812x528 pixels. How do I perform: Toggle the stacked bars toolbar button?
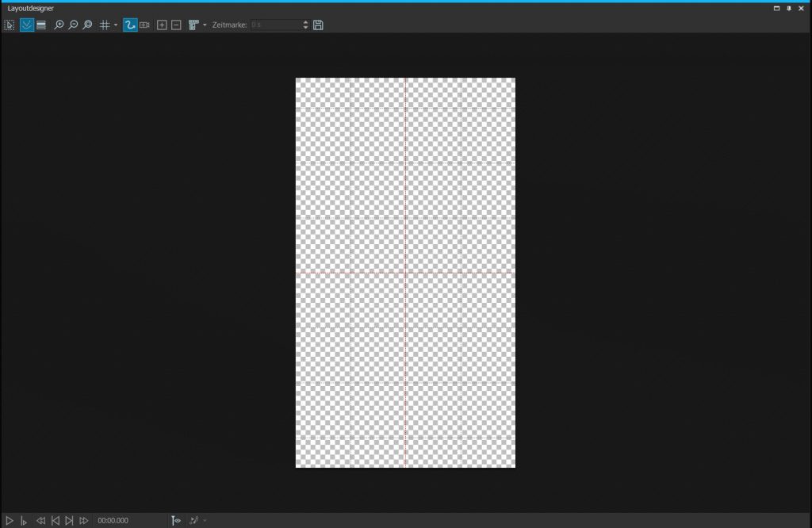pos(41,25)
